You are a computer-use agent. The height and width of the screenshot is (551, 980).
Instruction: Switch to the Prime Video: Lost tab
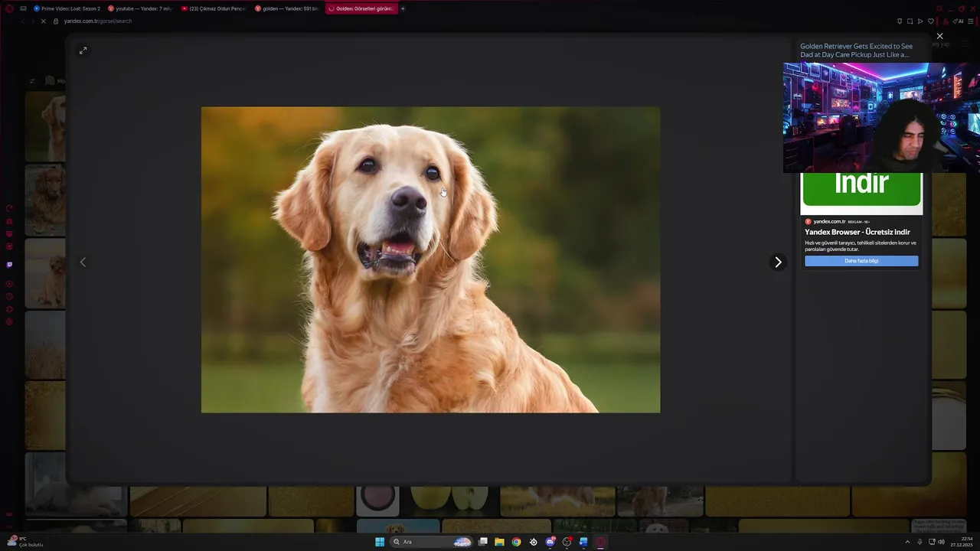click(67, 8)
